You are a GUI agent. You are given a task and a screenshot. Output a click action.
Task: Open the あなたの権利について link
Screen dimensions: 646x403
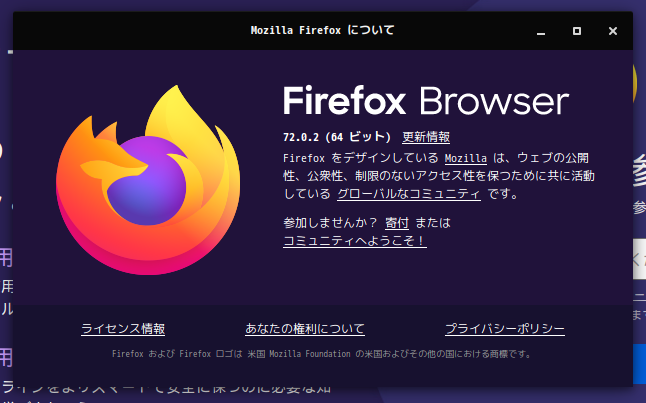point(305,329)
